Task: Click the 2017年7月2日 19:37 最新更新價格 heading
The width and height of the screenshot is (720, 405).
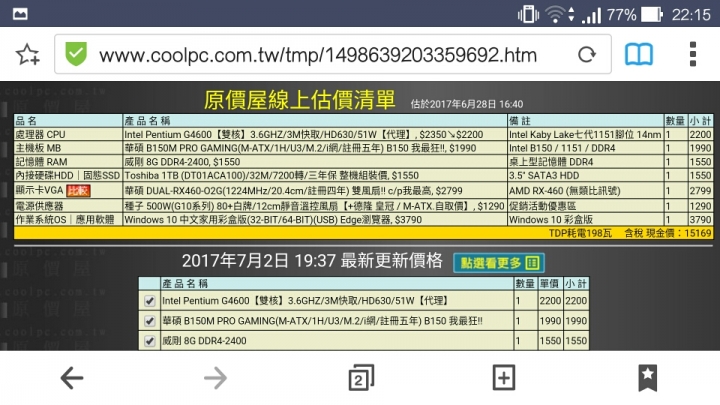Action: pos(312,261)
